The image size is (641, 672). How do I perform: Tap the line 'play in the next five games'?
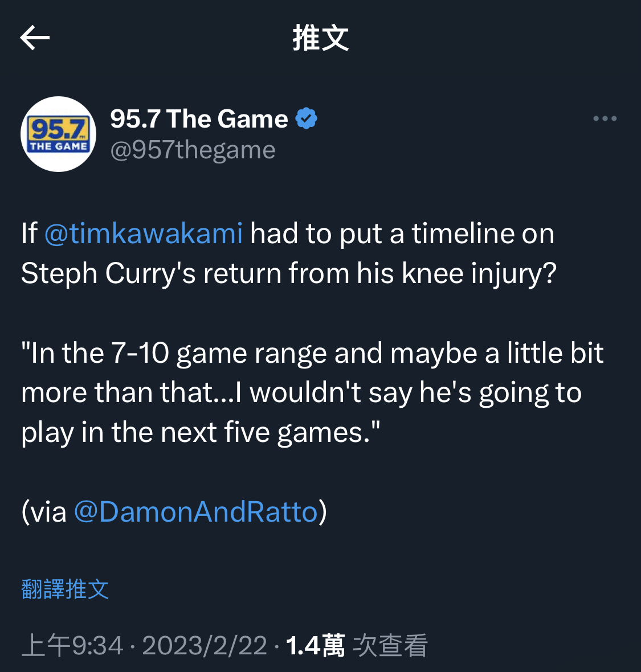(201, 432)
